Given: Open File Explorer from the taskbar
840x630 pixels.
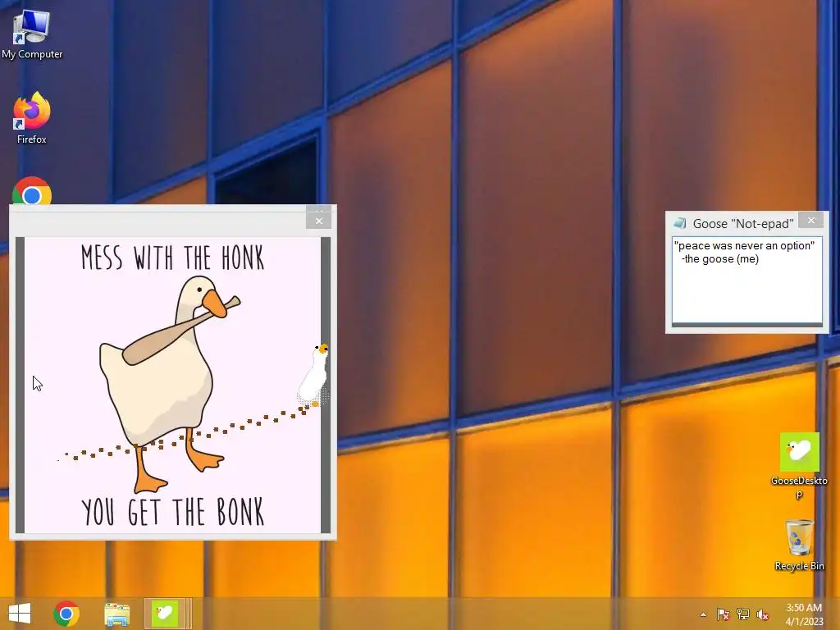Looking at the screenshot, I should tap(116, 614).
